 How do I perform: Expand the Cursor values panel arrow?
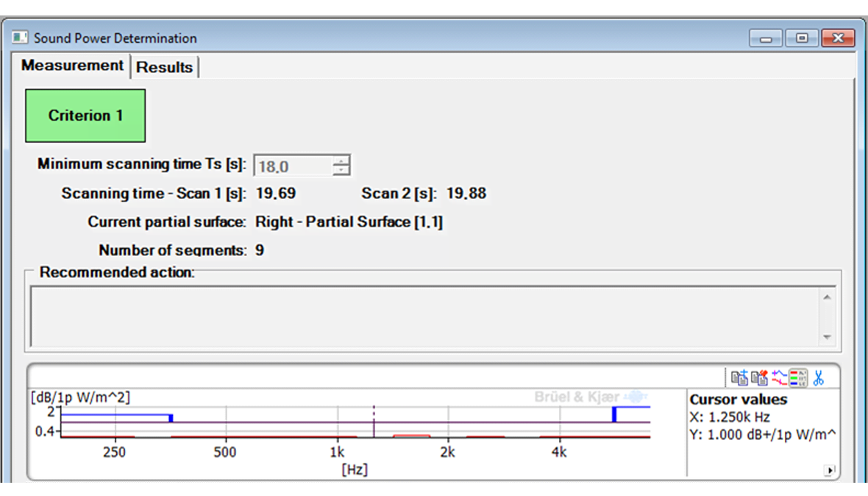tap(830, 470)
